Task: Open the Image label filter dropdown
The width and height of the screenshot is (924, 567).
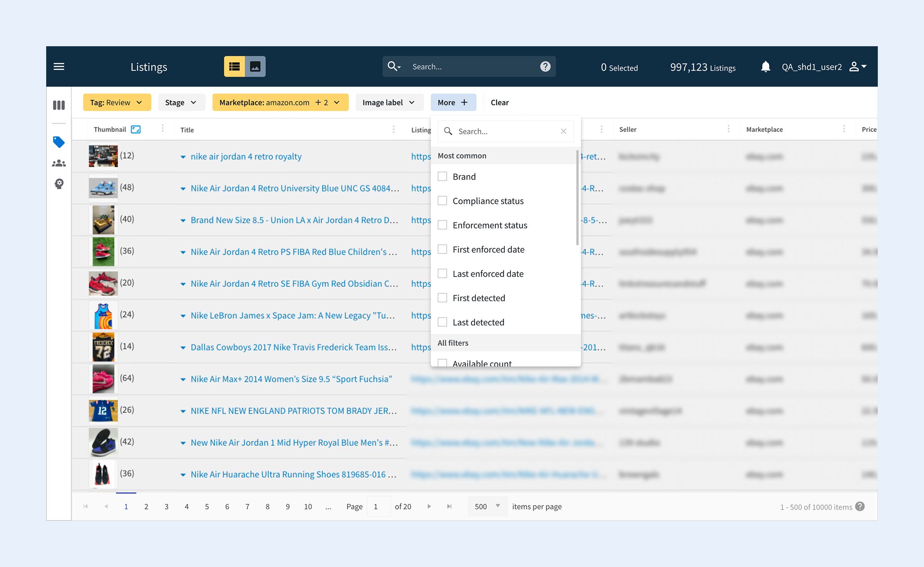Action: 389,102
